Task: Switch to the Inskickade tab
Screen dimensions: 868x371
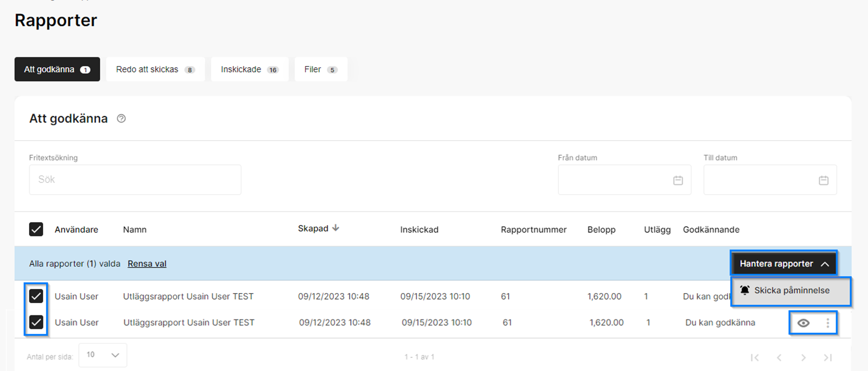Action: pyautogui.click(x=249, y=69)
